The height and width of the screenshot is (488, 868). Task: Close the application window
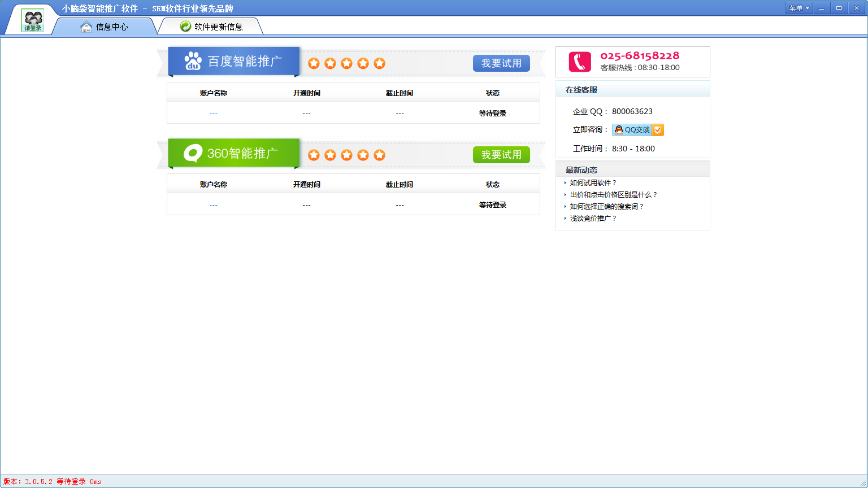856,8
